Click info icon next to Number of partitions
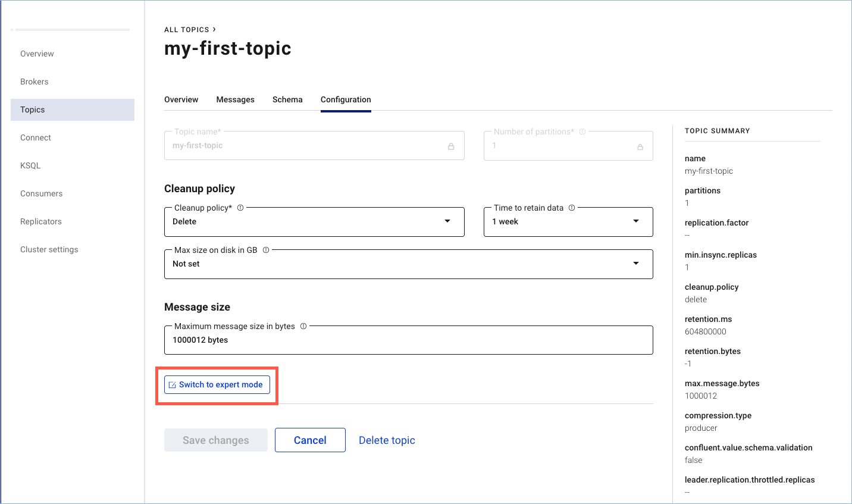The width and height of the screenshot is (852, 504). point(582,132)
